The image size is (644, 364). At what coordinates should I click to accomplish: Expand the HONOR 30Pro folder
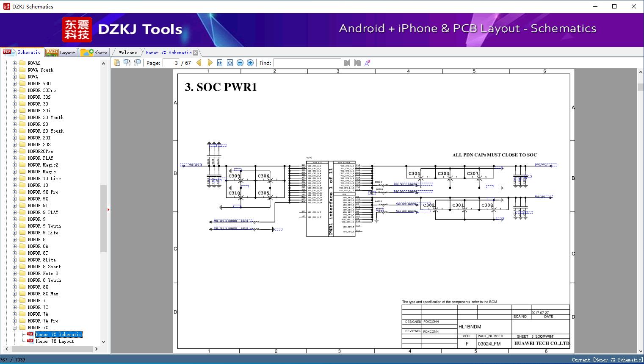(15, 90)
